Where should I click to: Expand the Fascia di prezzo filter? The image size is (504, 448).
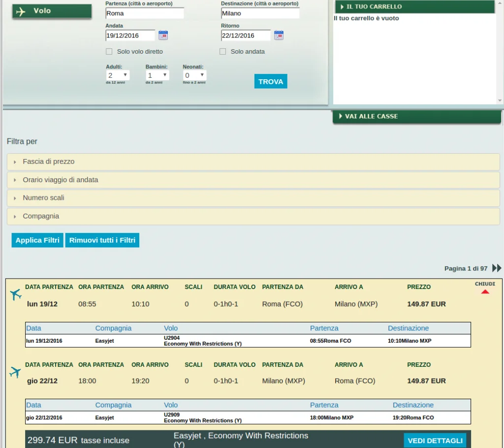pos(253,162)
